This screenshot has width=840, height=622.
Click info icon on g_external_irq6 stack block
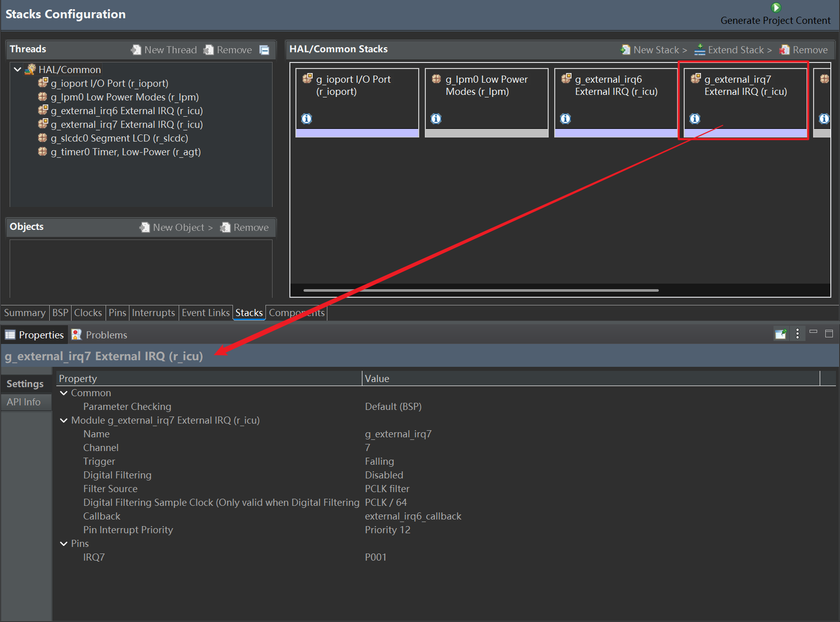[565, 118]
